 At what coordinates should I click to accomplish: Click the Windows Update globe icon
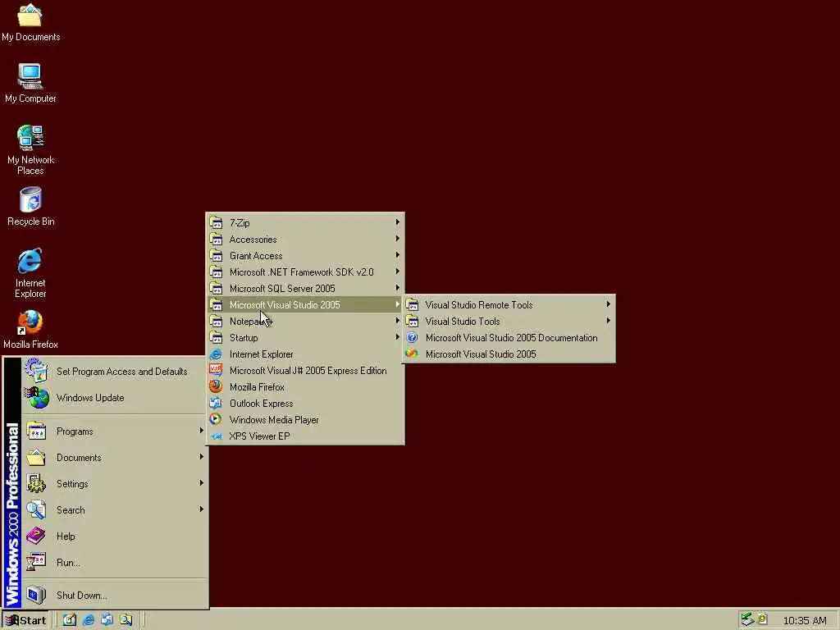pyautogui.click(x=36, y=398)
